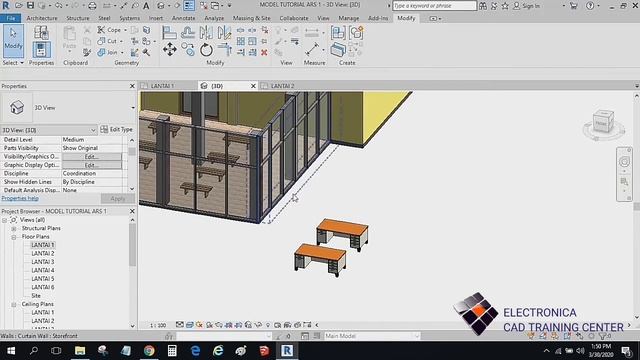This screenshot has width=640, height=360.
Task: Open the Annotate ribbon tab
Action: (183, 18)
